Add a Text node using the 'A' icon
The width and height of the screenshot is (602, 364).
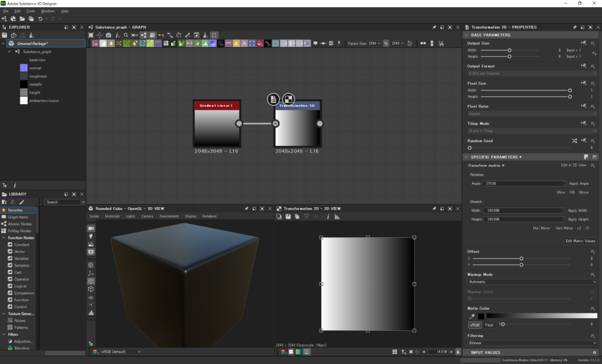click(x=244, y=44)
